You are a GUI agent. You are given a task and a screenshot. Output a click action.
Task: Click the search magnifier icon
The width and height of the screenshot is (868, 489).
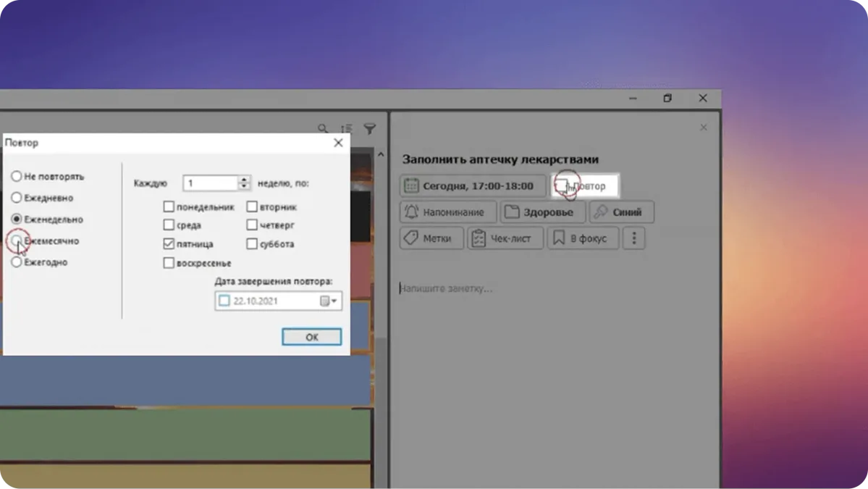323,129
